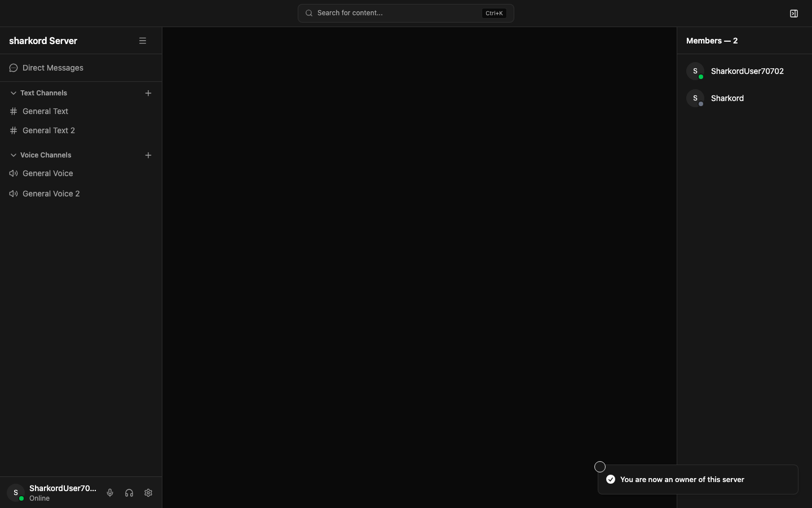Add a new text channel
The width and height of the screenshot is (812, 508).
148,93
